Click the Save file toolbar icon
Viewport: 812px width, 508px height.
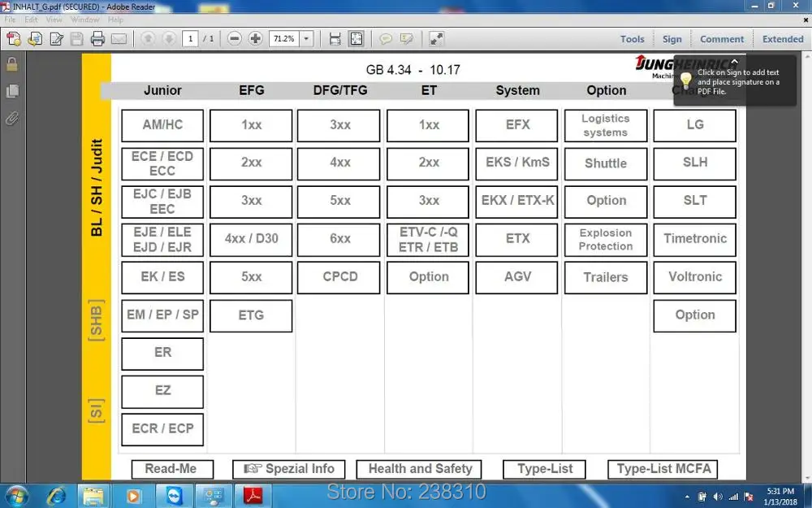(76, 39)
